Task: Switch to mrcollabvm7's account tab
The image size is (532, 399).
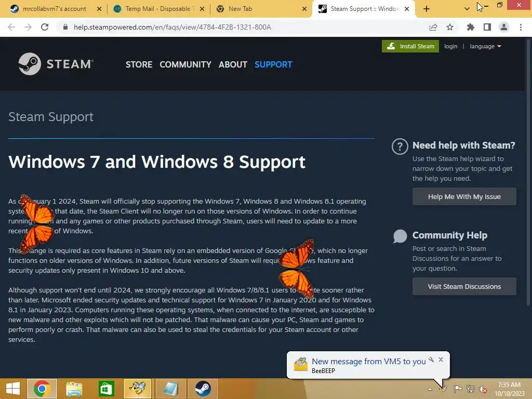Action: point(54,9)
